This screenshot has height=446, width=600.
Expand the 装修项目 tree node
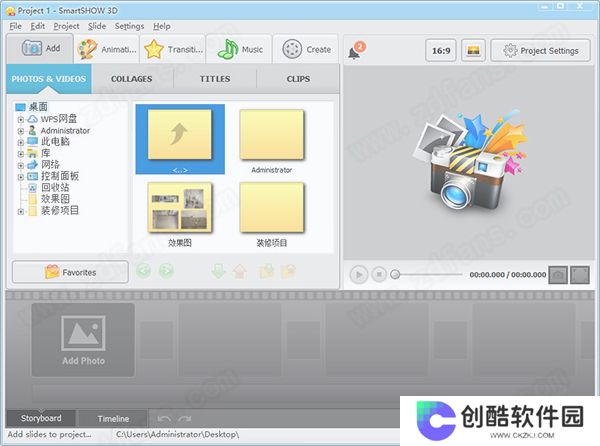coord(21,211)
